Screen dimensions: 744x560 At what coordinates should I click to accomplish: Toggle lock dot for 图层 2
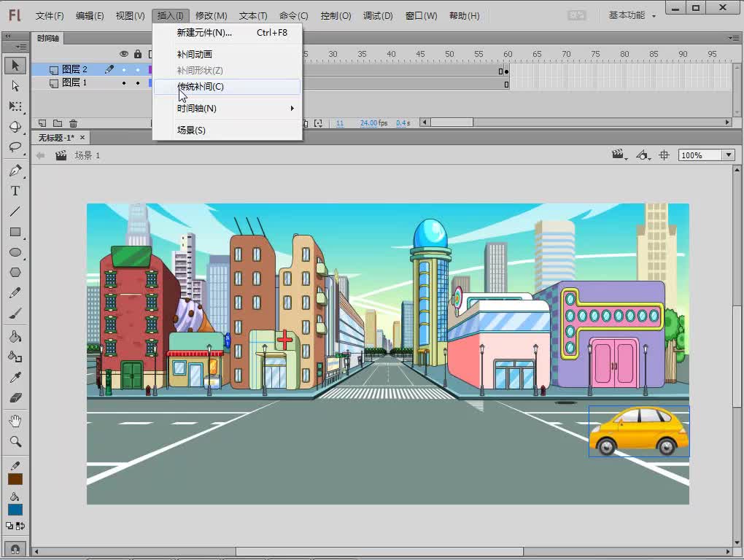pyautogui.click(x=138, y=70)
